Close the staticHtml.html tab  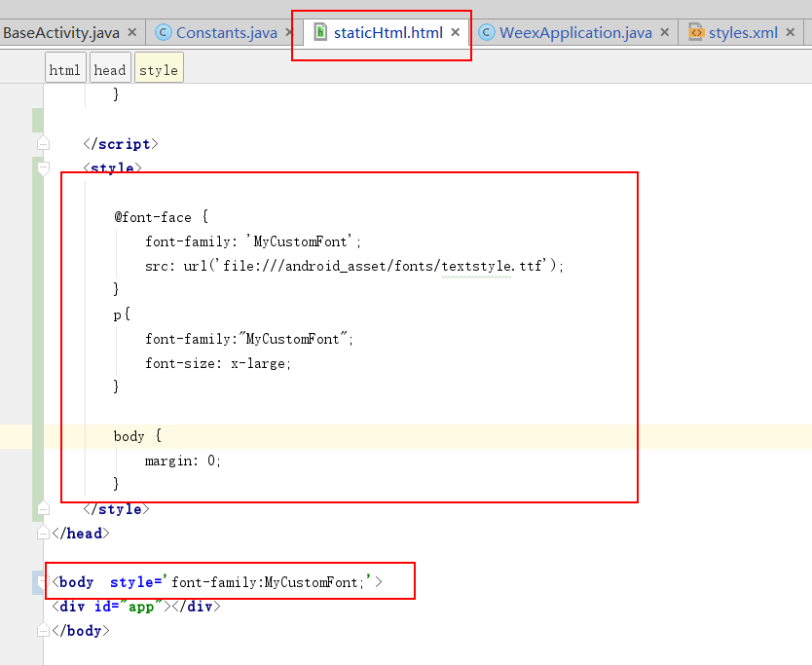coord(456,33)
